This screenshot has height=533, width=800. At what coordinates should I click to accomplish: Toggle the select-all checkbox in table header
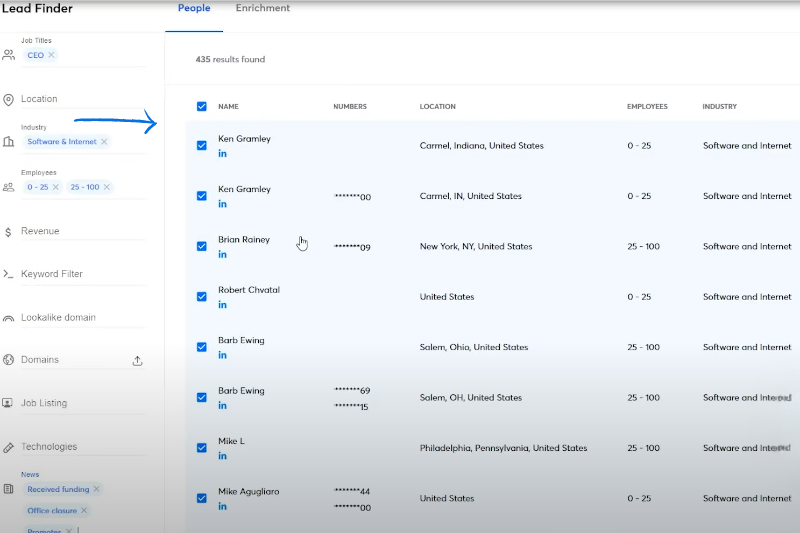(x=202, y=106)
